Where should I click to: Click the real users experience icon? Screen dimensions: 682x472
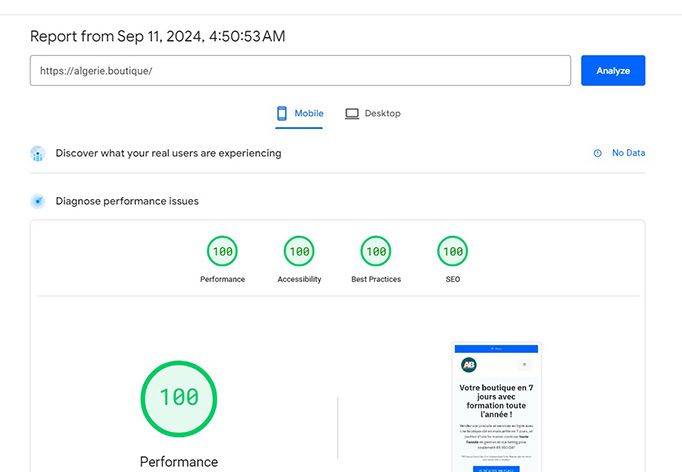(x=38, y=154)
